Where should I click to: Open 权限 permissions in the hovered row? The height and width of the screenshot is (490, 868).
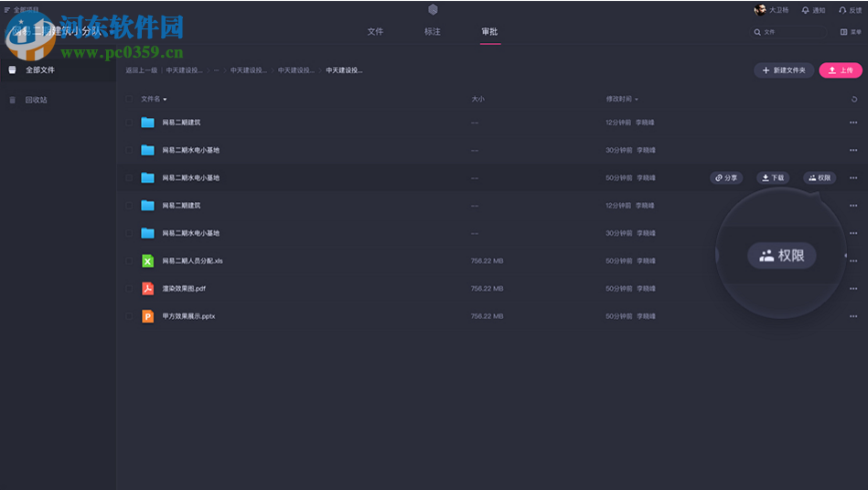tap(820, 177)
